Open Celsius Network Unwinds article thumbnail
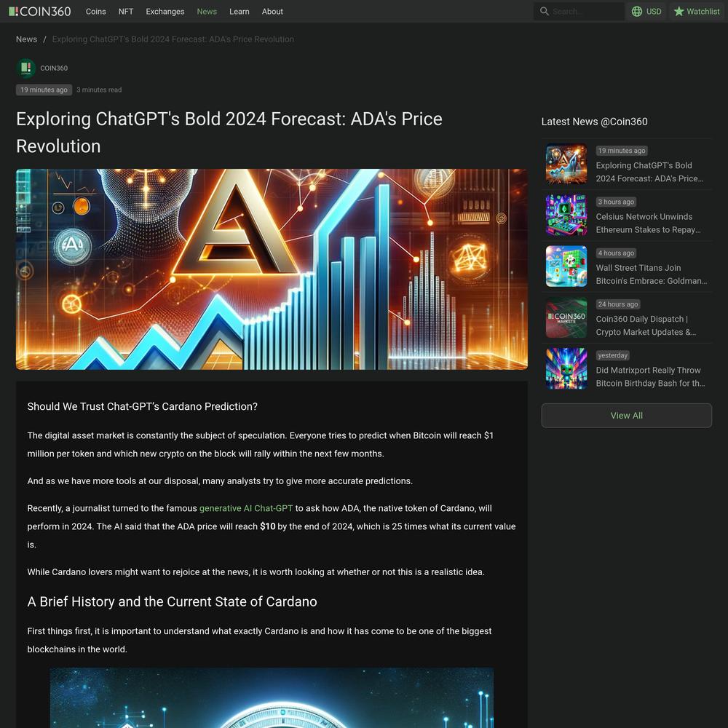The height and width of the screenshot is (728, 728). pos(566,215)
